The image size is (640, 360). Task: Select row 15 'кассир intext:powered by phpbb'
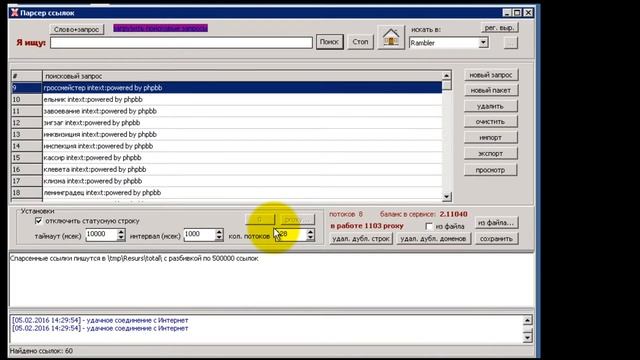click(227, 158)
